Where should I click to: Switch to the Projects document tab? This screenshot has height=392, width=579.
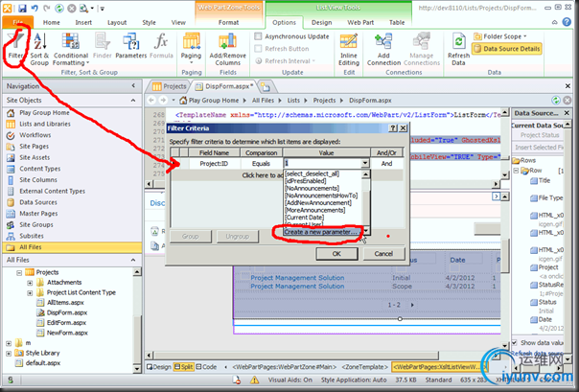click(170, 86)
